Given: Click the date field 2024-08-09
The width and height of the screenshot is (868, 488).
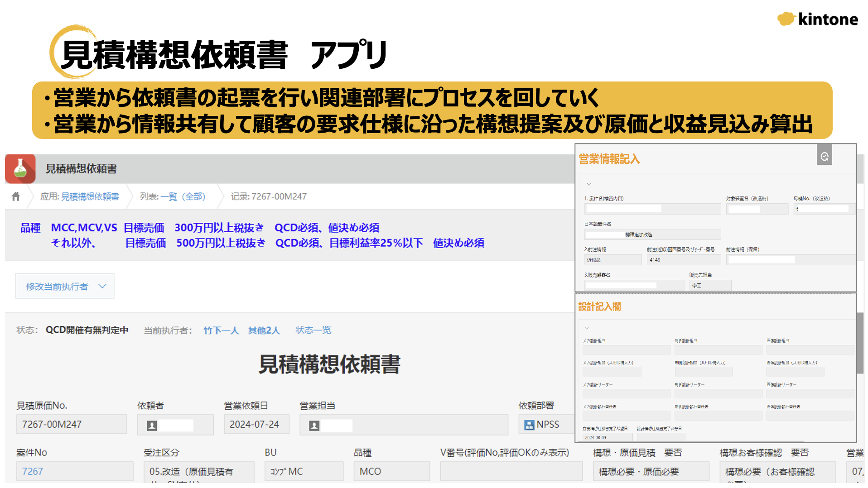Looking at the screenshot, I should [x=608, y=437].
